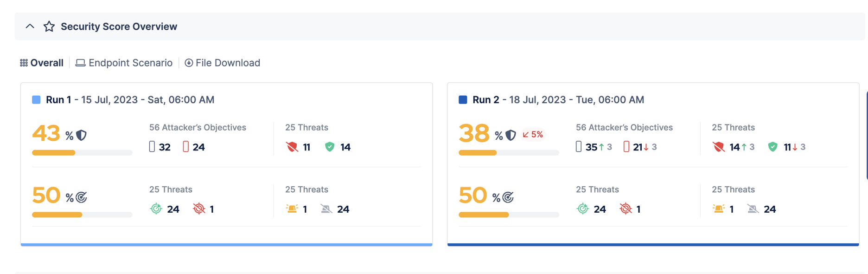The height and width of the screenshot is (274, 868).
Task: Click Run 1 green detected threats icon
Action: pyautogui.click(x=156, y=209)
